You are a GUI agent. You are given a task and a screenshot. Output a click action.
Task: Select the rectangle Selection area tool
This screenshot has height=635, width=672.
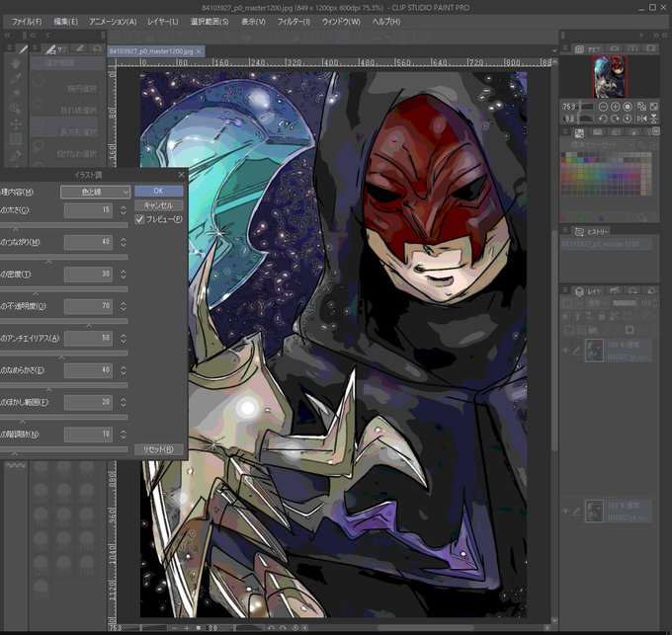tap(16, 139)
